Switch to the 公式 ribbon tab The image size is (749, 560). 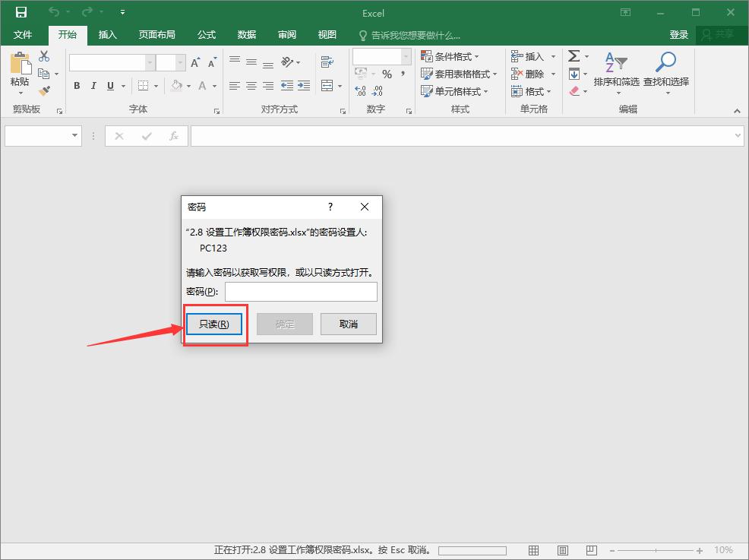point(207,35)
